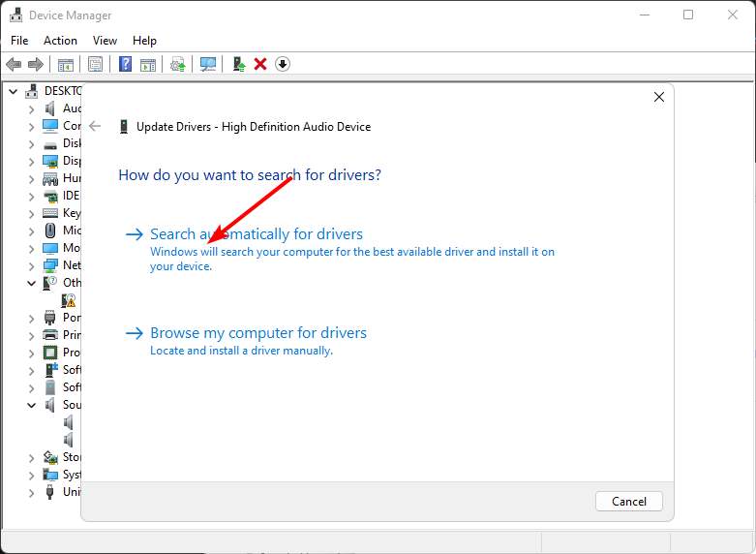The height and width of the screenshot is (554, 756).
Task: Click the display adapter icon of Disp row
Action: pos(50,161)
